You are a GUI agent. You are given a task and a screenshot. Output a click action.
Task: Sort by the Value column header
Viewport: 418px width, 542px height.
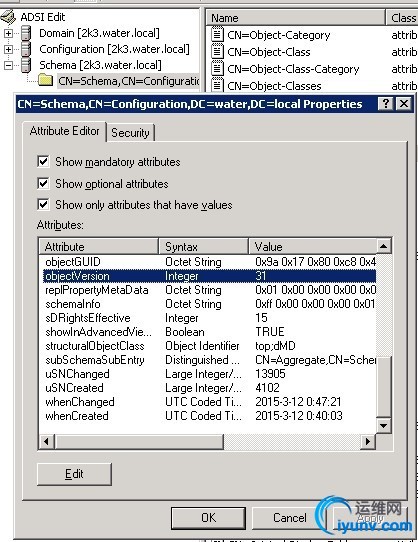click(313, 247)
